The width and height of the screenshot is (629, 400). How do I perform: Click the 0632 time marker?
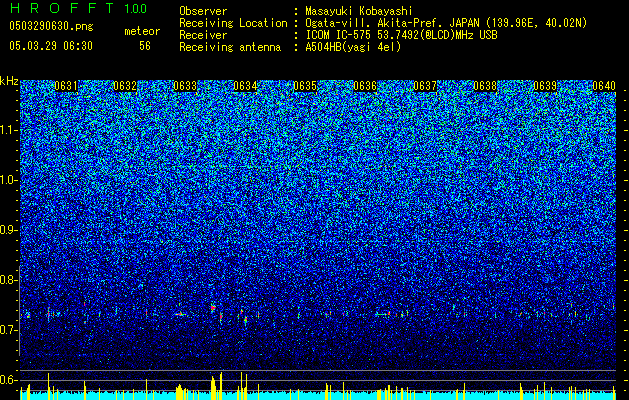click(125, 86)
